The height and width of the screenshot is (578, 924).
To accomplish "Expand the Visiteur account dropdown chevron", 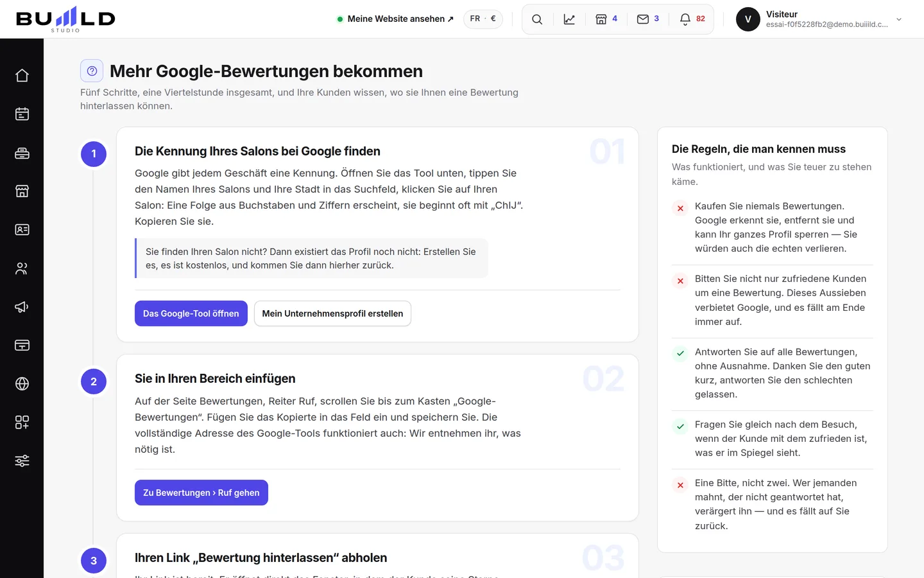I will pyautogui.click(x=899, y=19).
